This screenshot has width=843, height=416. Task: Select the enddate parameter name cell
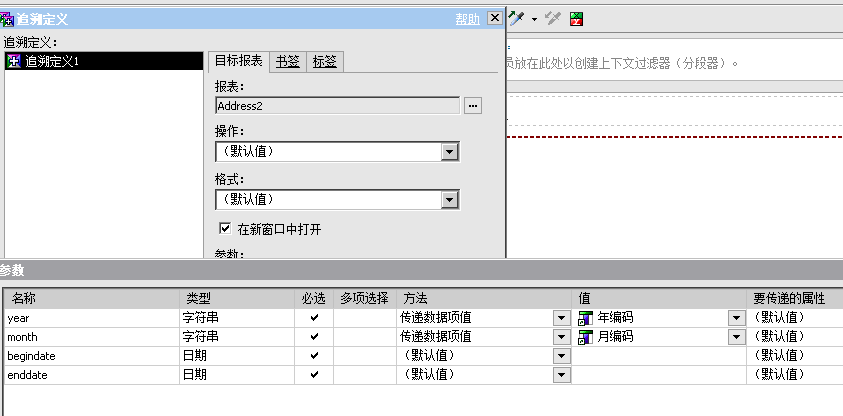[92, 375]
